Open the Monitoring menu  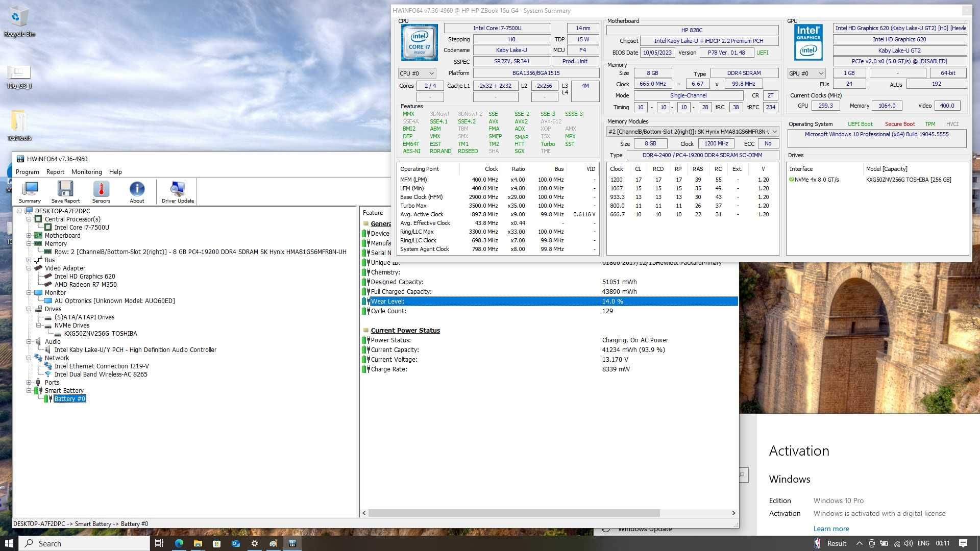(87, 172)
